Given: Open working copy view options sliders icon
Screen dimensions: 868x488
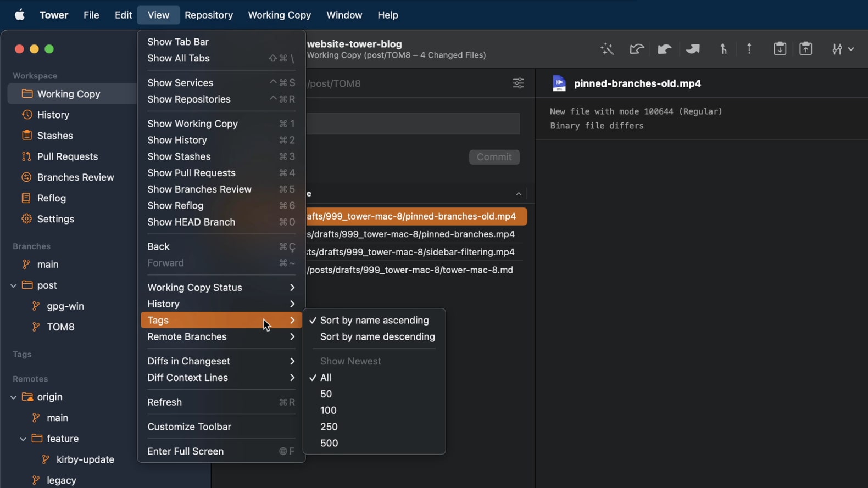Looking at the screenshot, I should click(518, 83).
